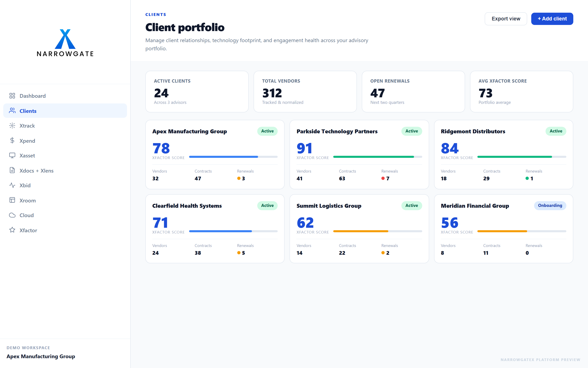Viewport: 588px width, 368px height.
Task: Click Vendors value 14 on Summit card
Action: pyautogui.click(x=300, y=253)
